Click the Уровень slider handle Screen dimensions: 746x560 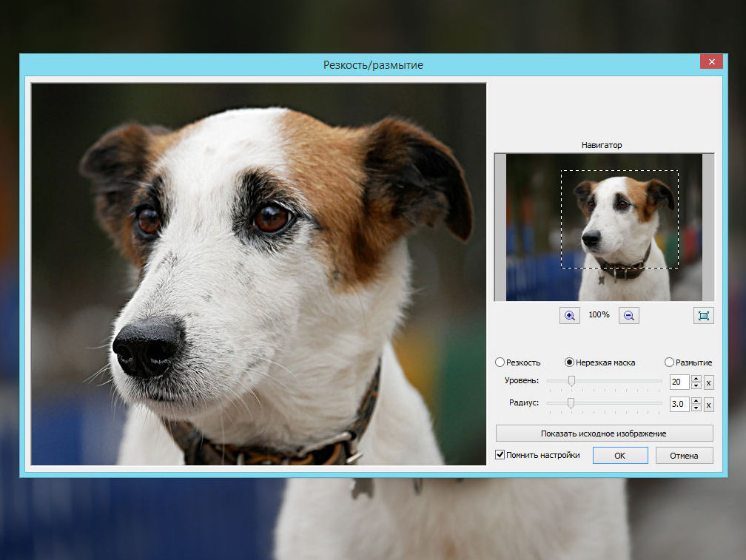click(571, 381)
